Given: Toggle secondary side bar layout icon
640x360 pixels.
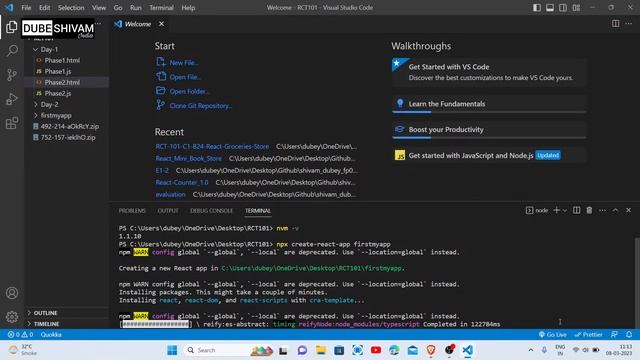Looking at the screenshot, I should [x=563, y=7].
